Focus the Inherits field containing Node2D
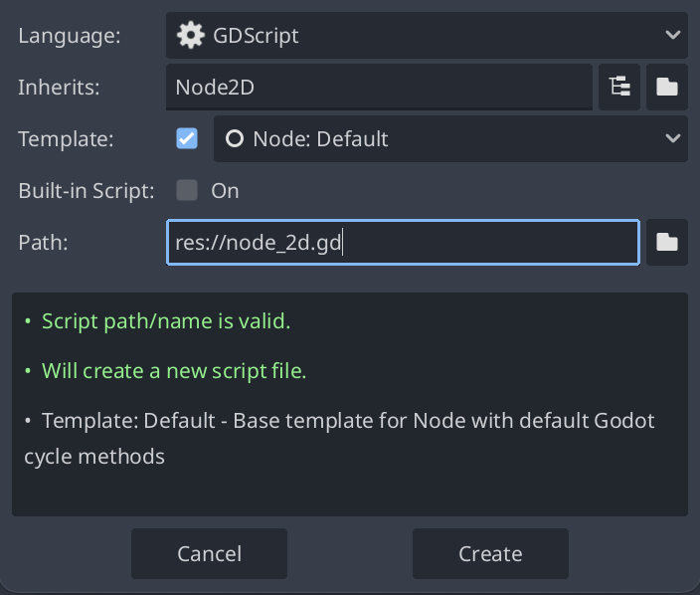 379,87
